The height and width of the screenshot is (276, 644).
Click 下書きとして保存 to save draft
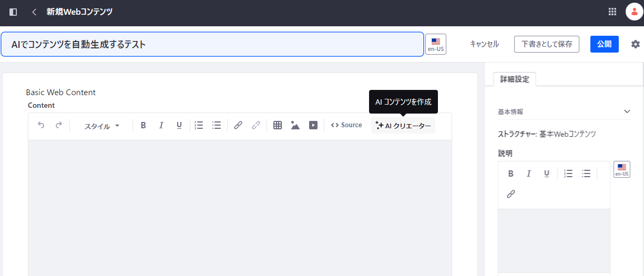[x=547, y=44]
